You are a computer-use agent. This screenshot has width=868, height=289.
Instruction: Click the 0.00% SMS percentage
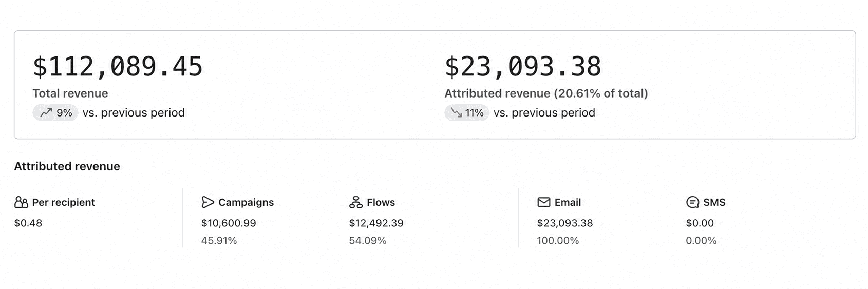[701, 240]
